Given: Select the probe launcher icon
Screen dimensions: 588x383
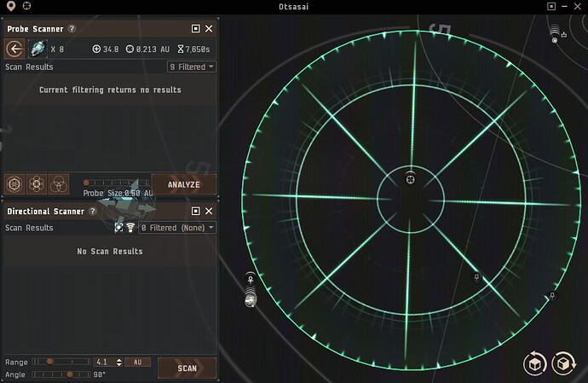Looking at the screenshot, I should pyautogui.click(x=37, y=49).
